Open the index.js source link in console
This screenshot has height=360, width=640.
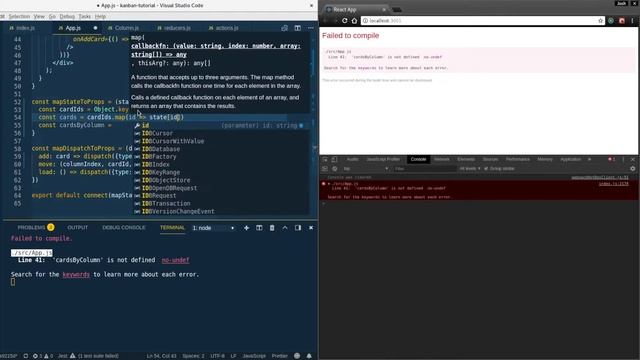[613, 184]
